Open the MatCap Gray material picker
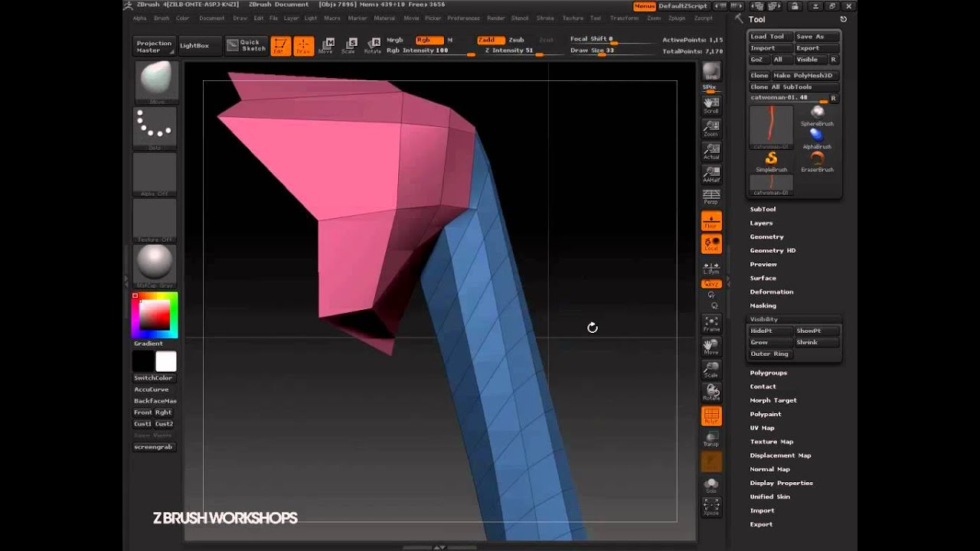 point(156,266)
